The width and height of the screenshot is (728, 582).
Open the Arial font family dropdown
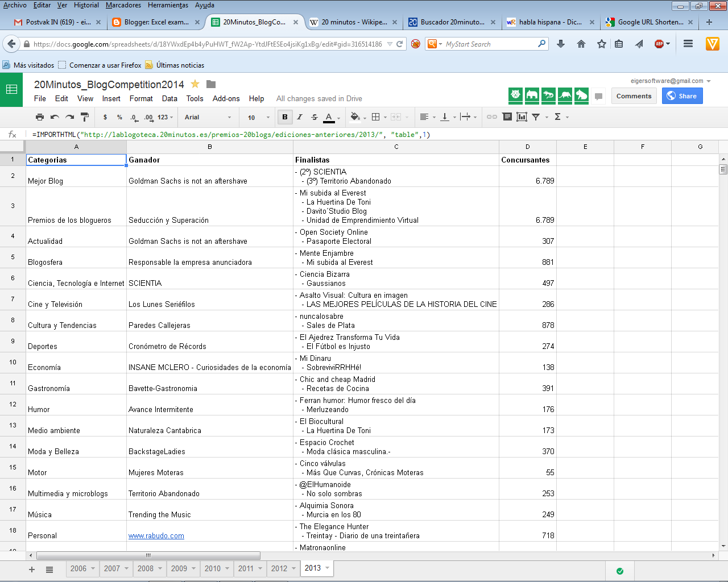click(208, 117)
